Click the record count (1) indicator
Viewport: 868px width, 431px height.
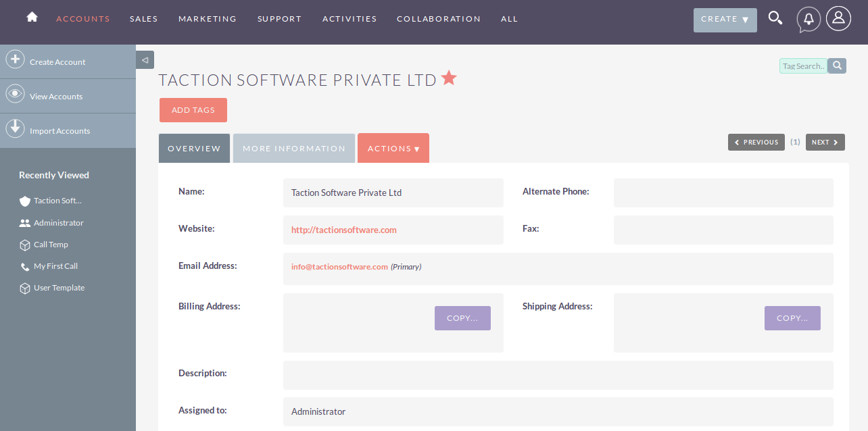click(x=795, y=142)
